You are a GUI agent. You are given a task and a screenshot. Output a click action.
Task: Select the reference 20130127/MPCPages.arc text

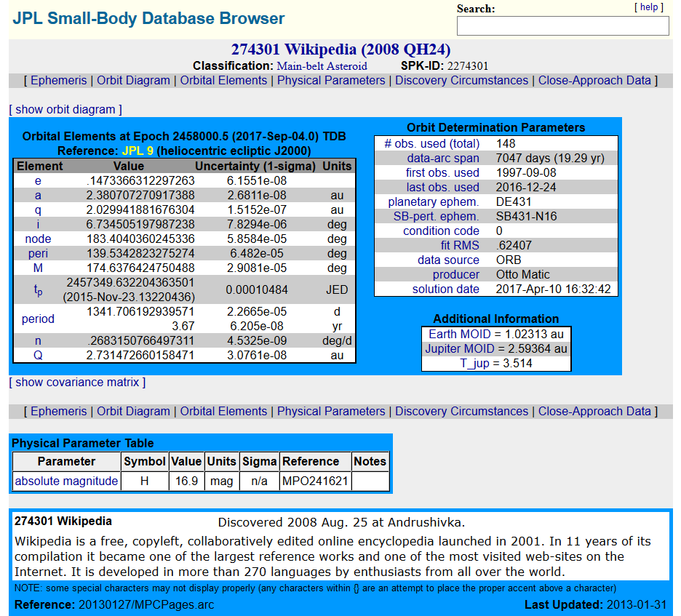(146, 604)
